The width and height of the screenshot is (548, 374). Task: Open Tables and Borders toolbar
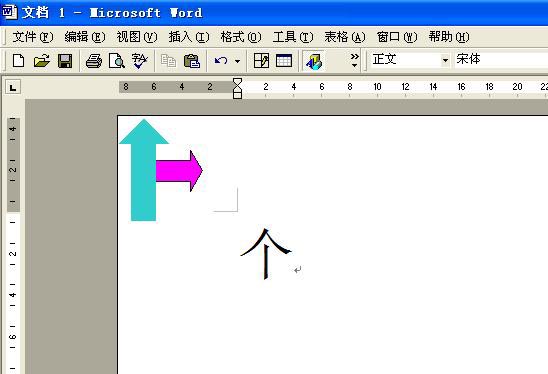pos(261,61)
